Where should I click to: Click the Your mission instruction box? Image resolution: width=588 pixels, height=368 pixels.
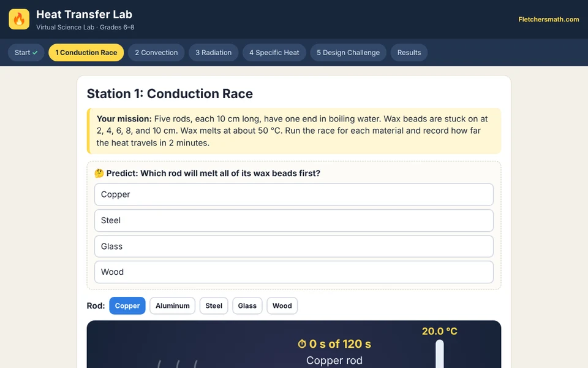coord(294,131)
